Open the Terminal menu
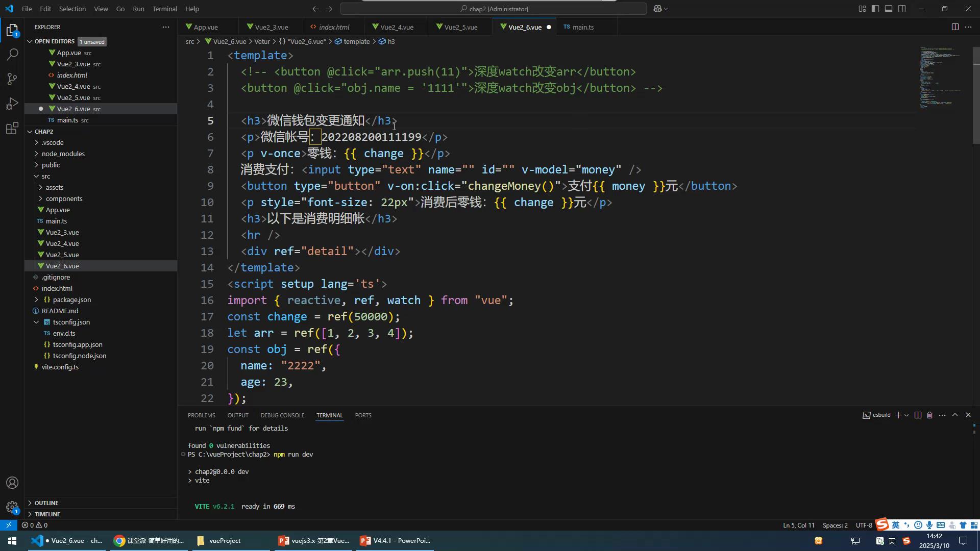The image size is (980, 551). tap(164, 9)
